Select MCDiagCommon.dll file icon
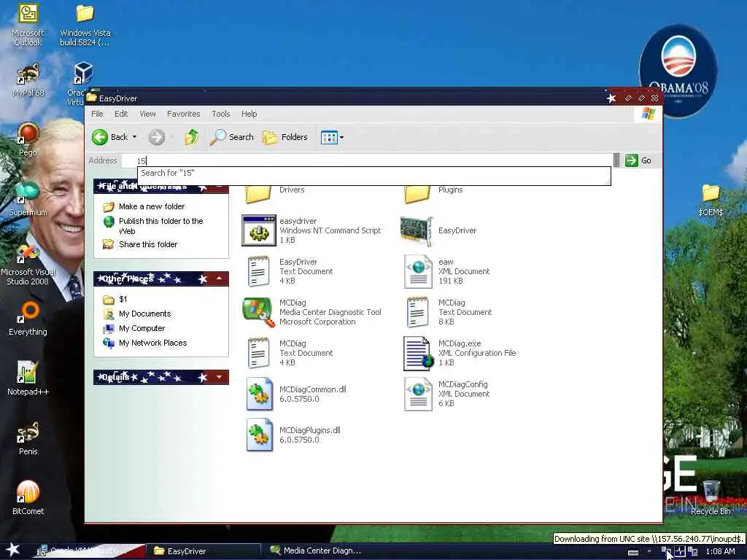The image size is (747, 560). 260,394
